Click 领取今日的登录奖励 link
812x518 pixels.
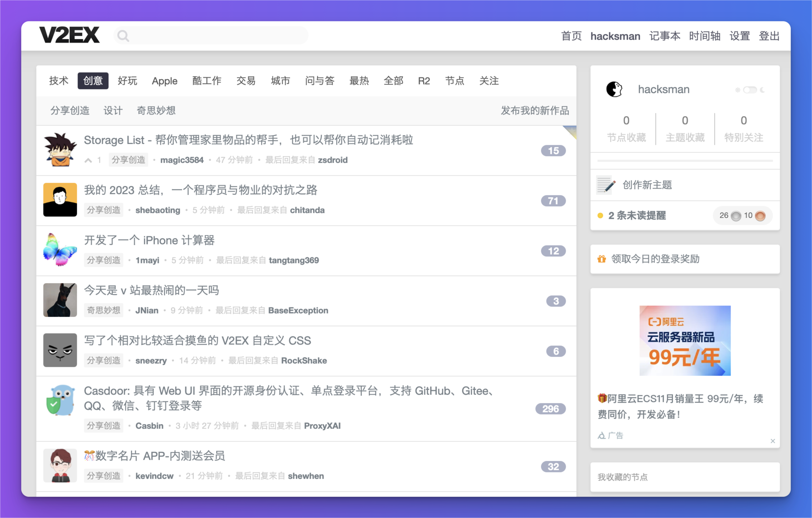click(655, 259)
